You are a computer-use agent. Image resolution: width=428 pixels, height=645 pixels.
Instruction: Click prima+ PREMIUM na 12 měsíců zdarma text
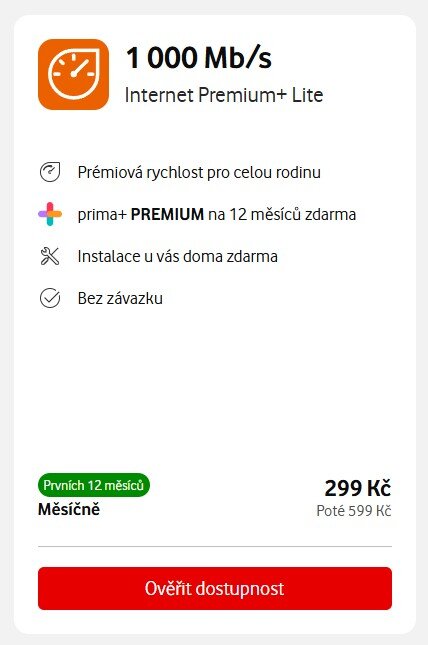pyautogui.click(x=217, y=214)
